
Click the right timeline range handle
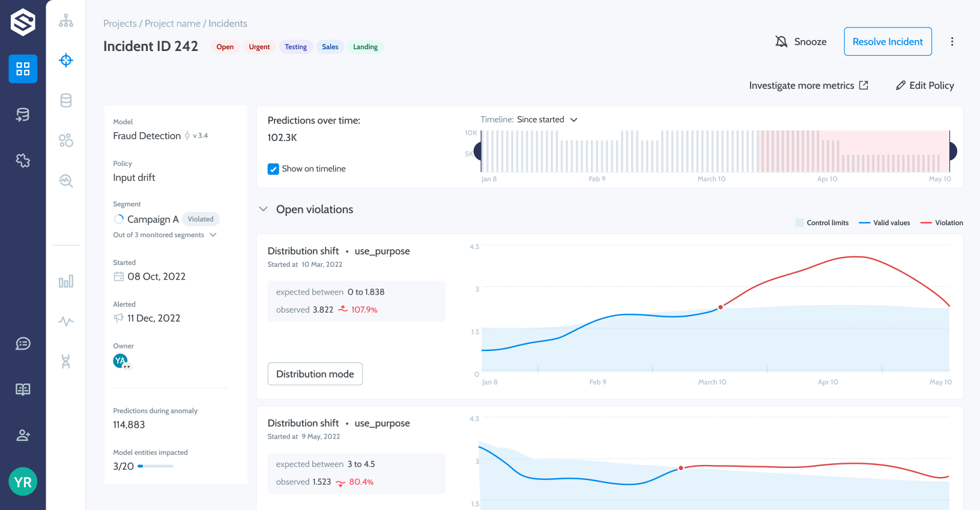pos(952,151)
